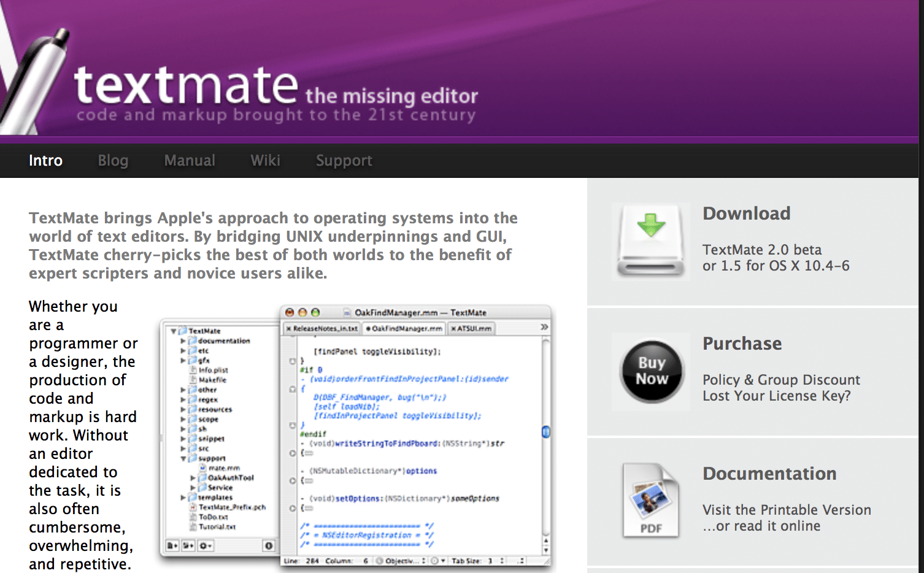Image resolution: width=924 pixels, height=573 pixels.
Task: Select the src folder label in the drawer
Action: click(x=204, y=448)
